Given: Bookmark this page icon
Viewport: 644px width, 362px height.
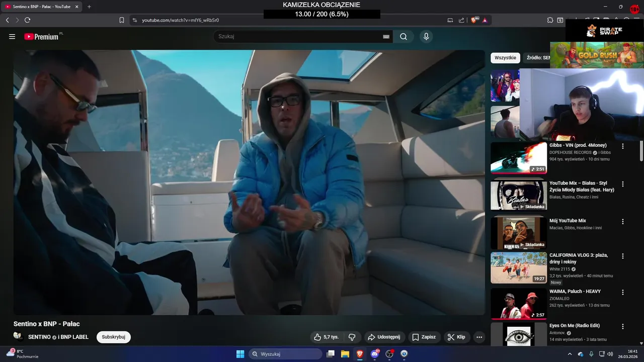Looking at the screenshot, I should (x=122, y=20).
